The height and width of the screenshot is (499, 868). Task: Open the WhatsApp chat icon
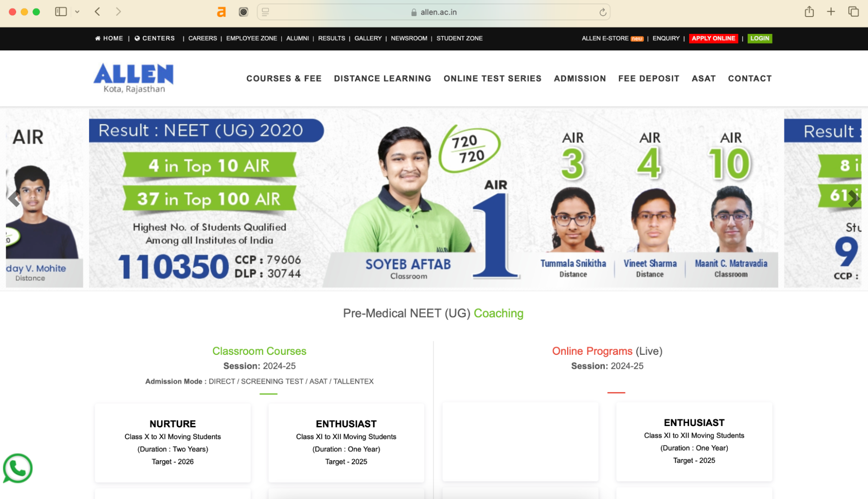coord(17,468)
